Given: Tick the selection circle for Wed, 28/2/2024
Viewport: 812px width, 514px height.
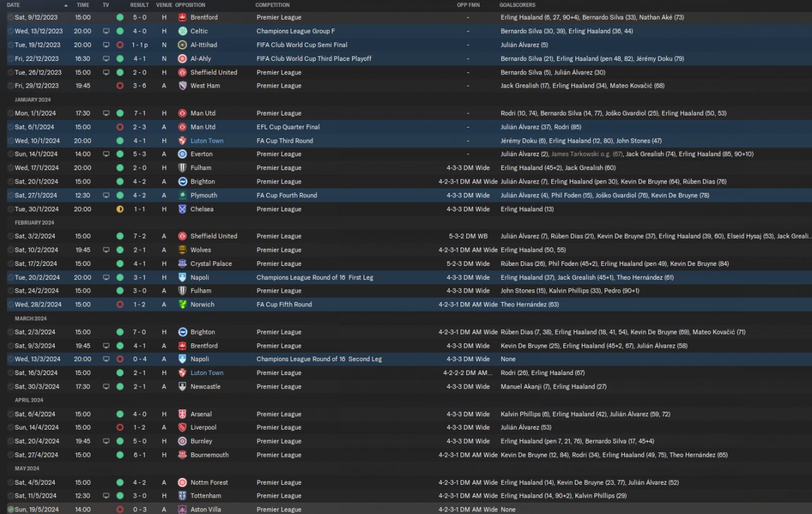Looking at the screenshot, I should pos(10,305).
